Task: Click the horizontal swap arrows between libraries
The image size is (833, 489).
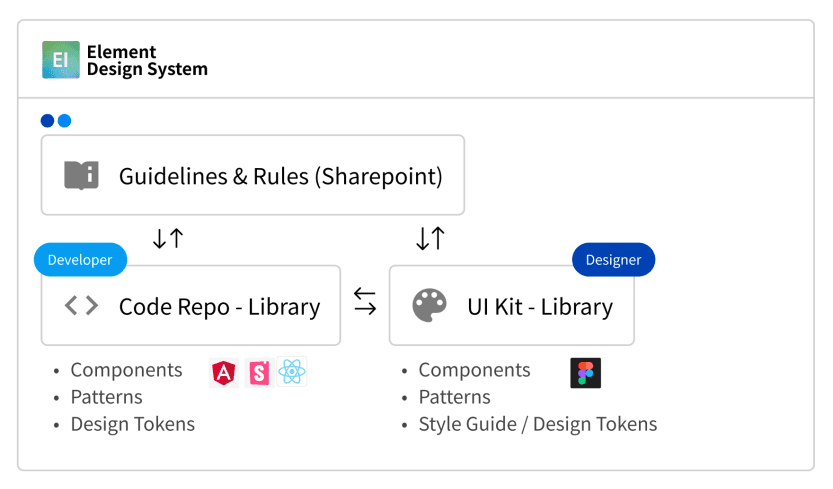Action: click(x=365, y=300)
